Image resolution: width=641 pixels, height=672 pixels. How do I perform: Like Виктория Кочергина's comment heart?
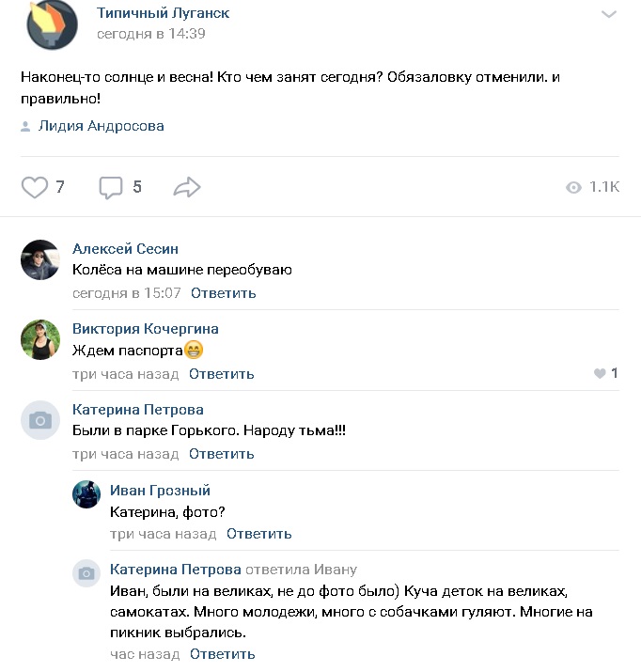tap(600, 373)
